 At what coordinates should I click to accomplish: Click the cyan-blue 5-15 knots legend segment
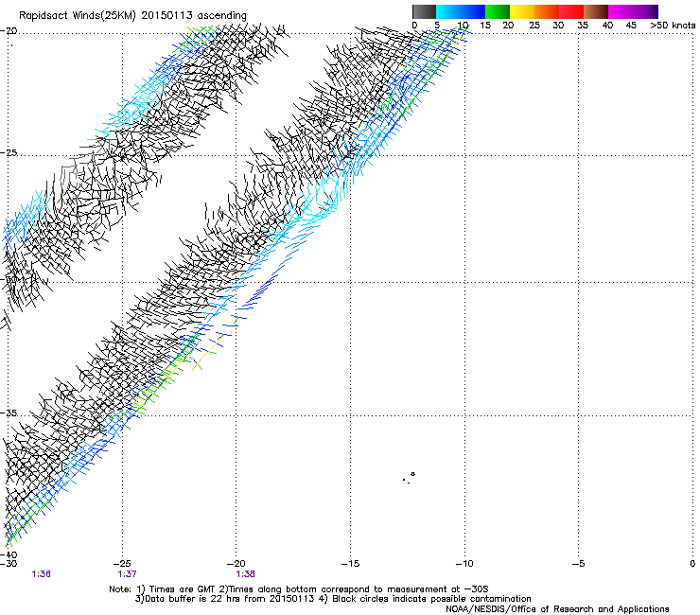461,11
